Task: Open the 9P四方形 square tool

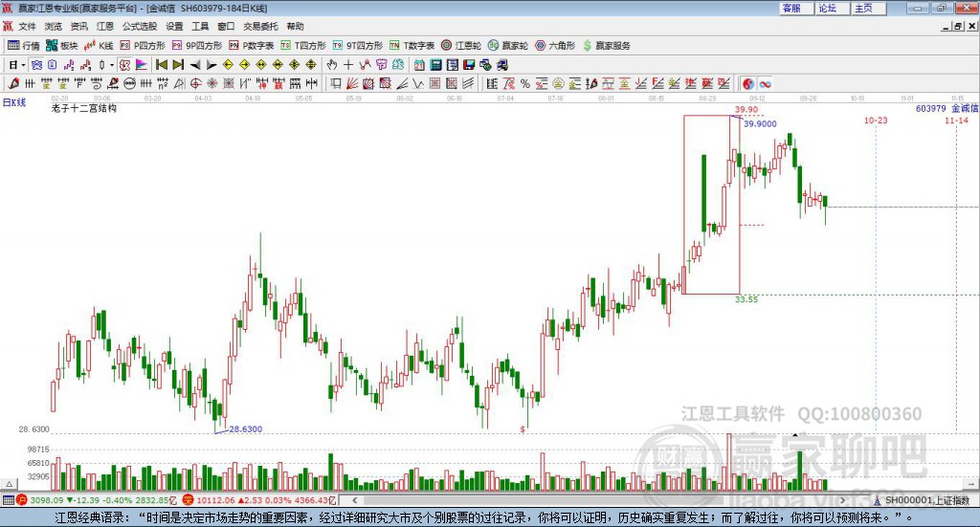Action: (196, 46)
